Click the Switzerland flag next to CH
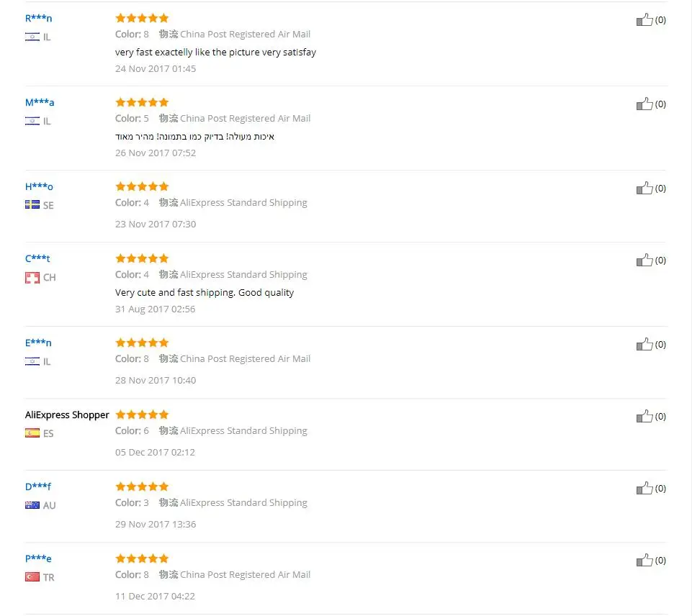Viewport: 692px width, 616px height. point(32,277)
